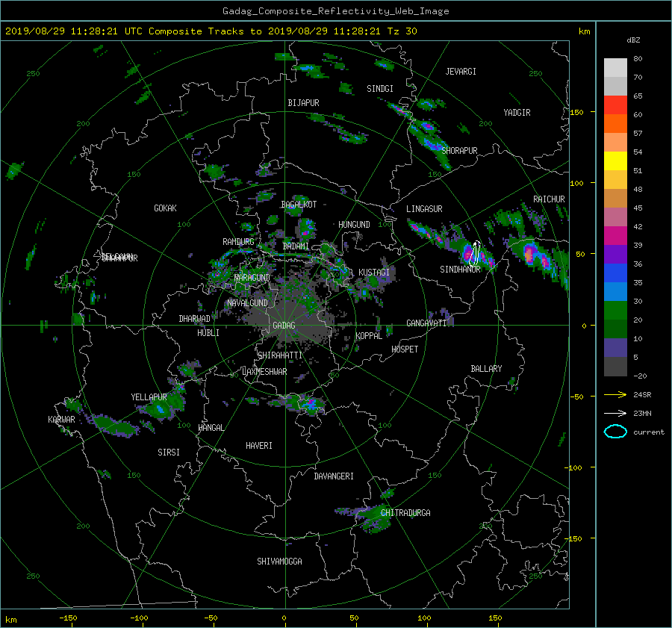Select the KARWAR label
This screenshot has width=672, height=628.
61,420
